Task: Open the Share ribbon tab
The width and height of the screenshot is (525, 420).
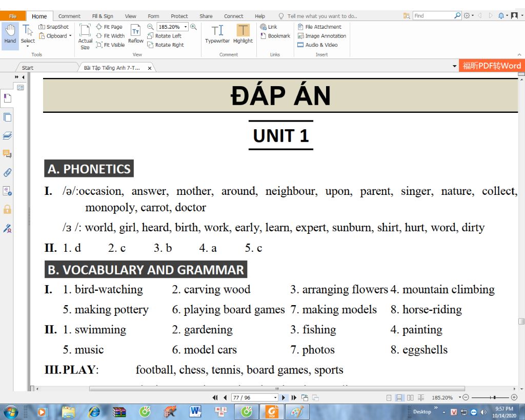Action: pyautogui.click(x=206, y=16)
